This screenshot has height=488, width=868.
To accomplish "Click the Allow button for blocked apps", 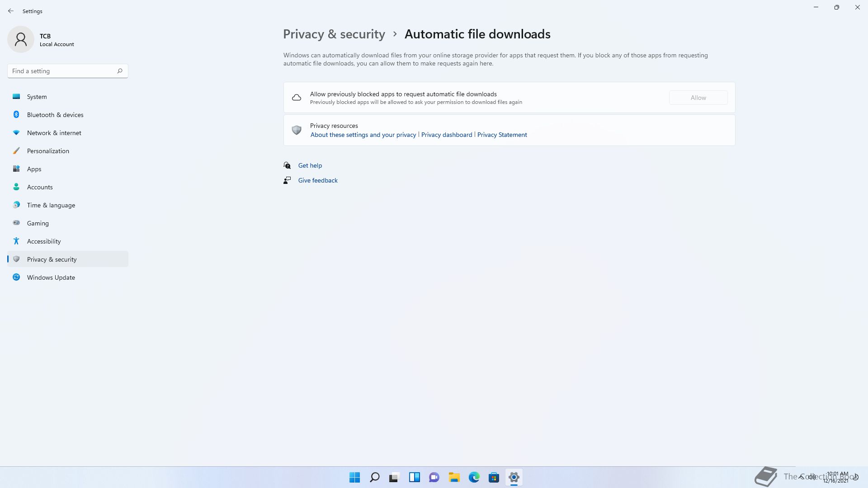I will (698, 98).
